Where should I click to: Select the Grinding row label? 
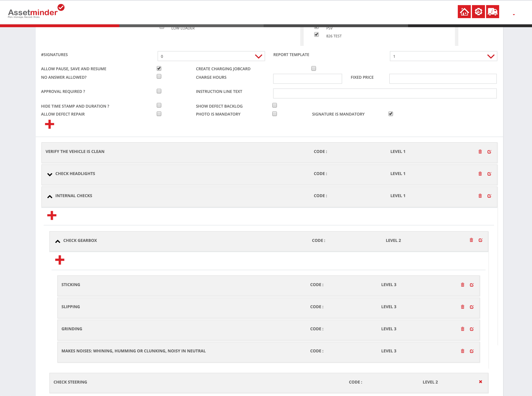[x=72, y=329]
